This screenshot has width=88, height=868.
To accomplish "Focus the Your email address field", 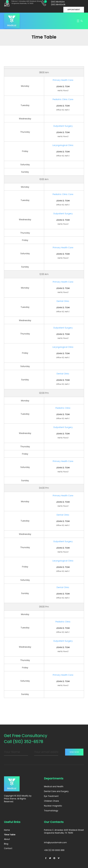I will (x=46, y=752).
